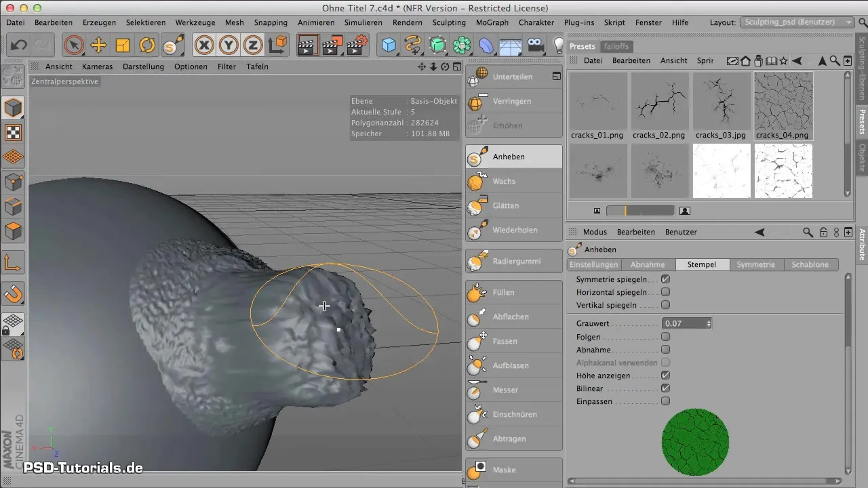Select the Radiergummi eraser brush
The height and width of the screenshot is (488, 868).
pyautogui.click(x=514, y=261)
